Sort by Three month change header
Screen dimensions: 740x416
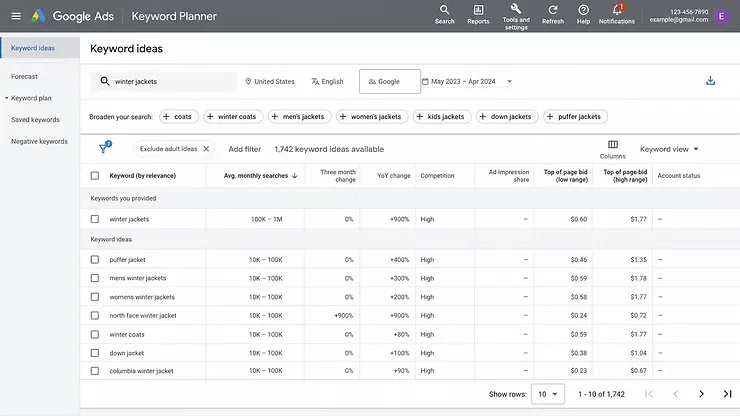click(x=338, y=176)
